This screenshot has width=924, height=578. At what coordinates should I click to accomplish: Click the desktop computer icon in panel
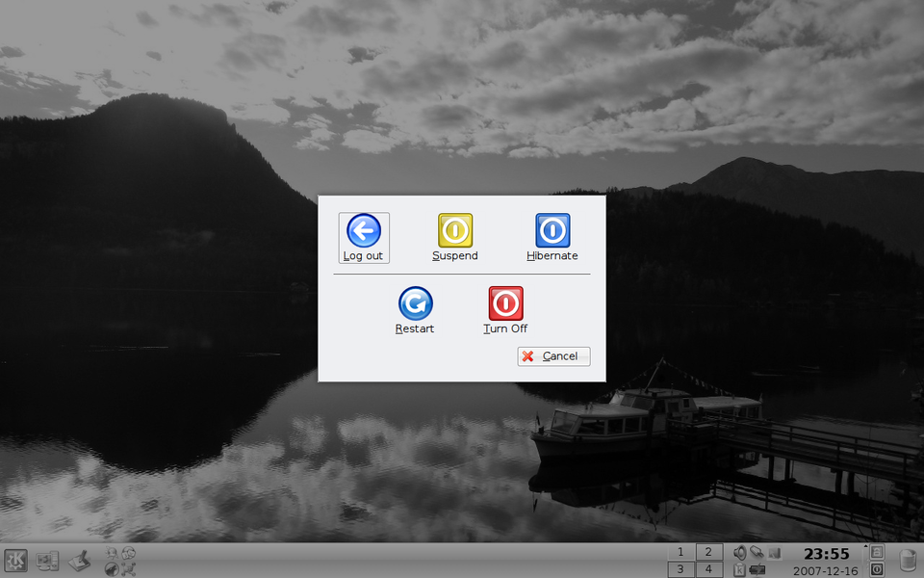47,561
